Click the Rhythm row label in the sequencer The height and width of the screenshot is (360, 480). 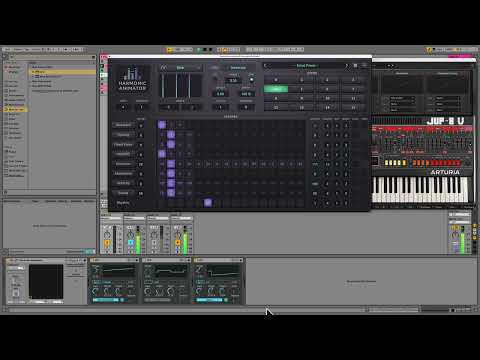(123, 203)
